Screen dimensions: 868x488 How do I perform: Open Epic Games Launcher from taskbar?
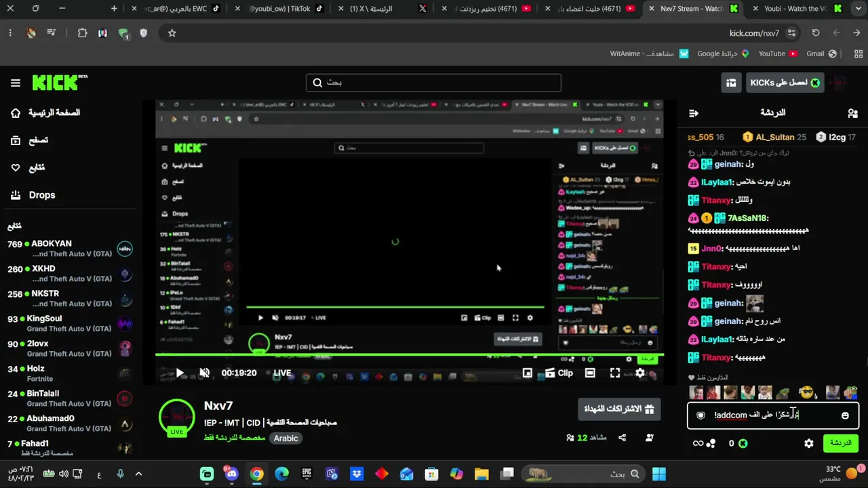307,474
